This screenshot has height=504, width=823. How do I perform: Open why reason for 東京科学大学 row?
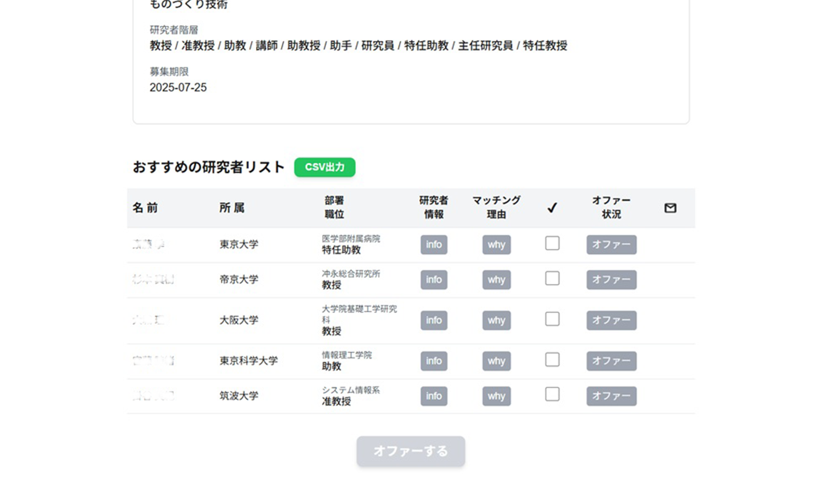[x=496, y=361]
